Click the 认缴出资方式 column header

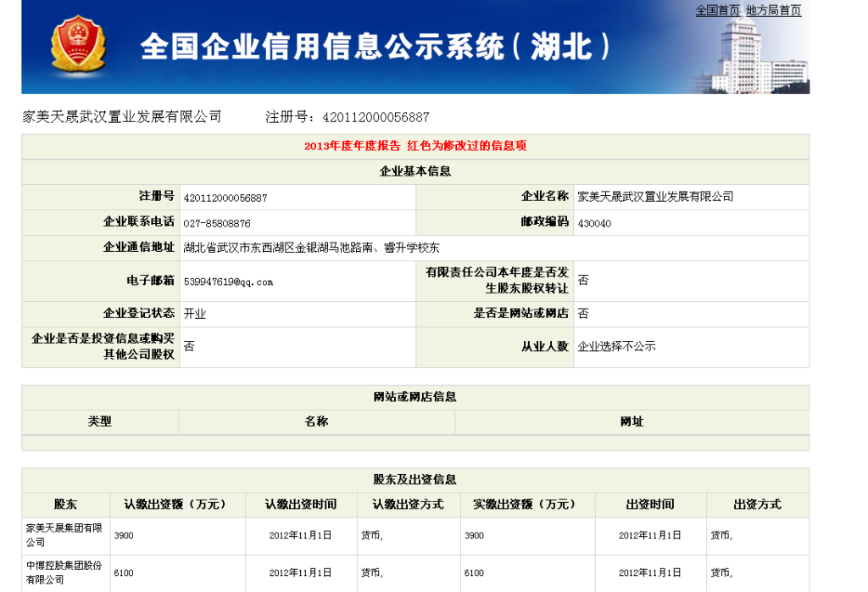(x=408, y=505)
